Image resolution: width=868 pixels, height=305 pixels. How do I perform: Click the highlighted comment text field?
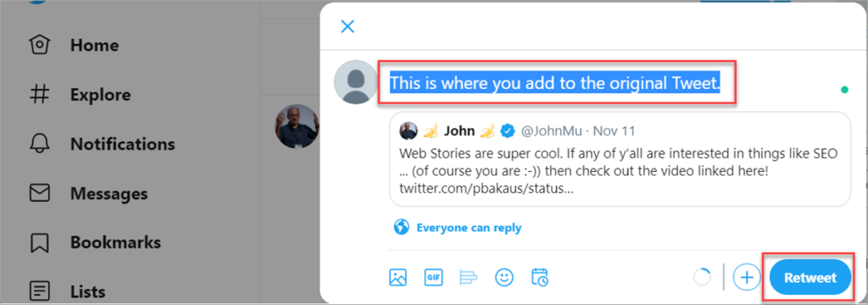pos(555,84)
